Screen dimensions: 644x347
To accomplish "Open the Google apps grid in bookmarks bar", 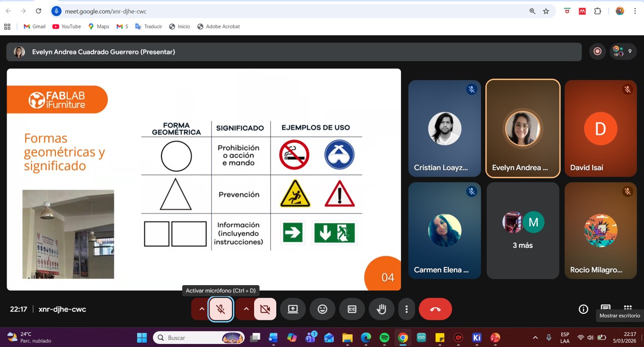I will pyautogui.click(x=7, y=27).
